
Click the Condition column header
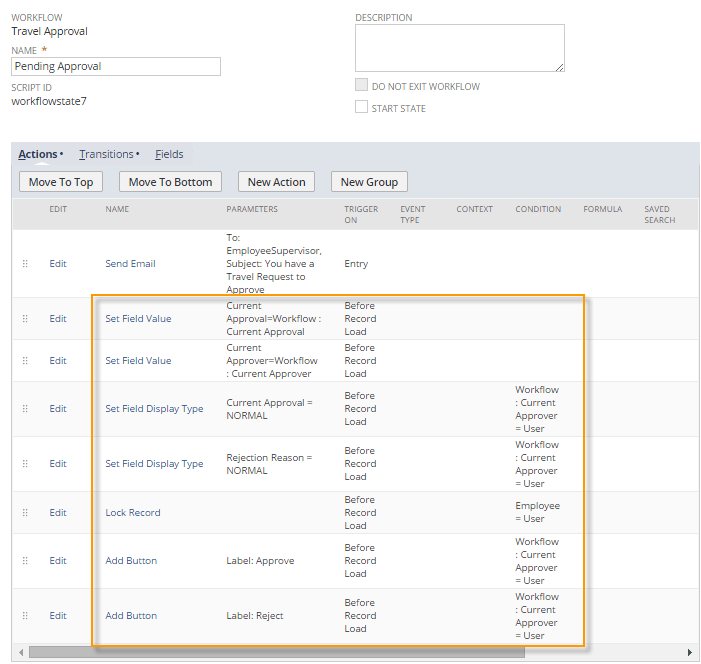click(x=538, y=209)
